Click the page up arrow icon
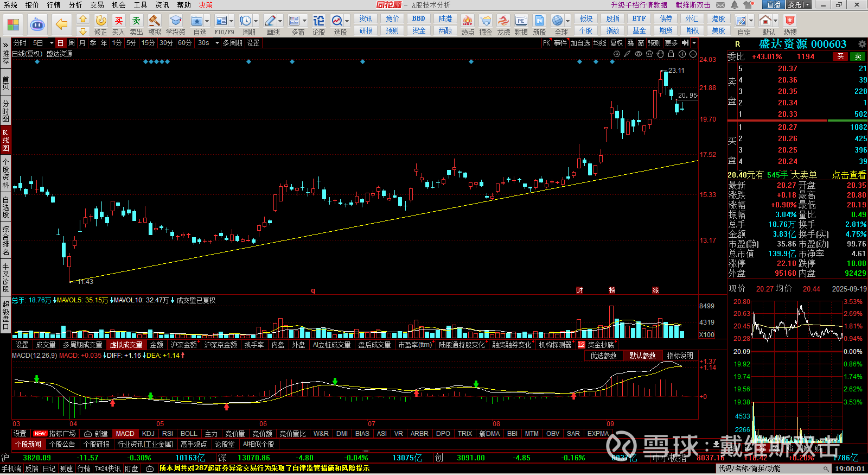This screenshot has height=475, width=868. 83,18
